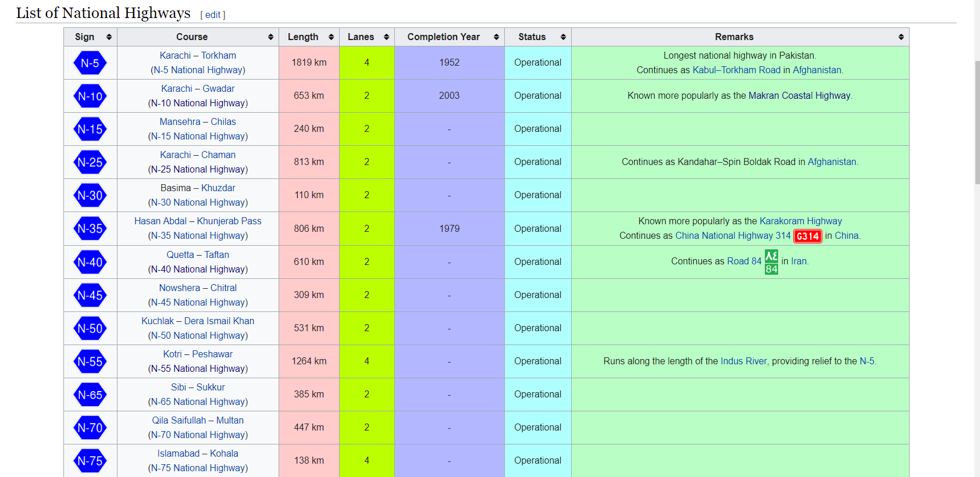
Task: Open the Kohala link
Action: coord(224,453)
